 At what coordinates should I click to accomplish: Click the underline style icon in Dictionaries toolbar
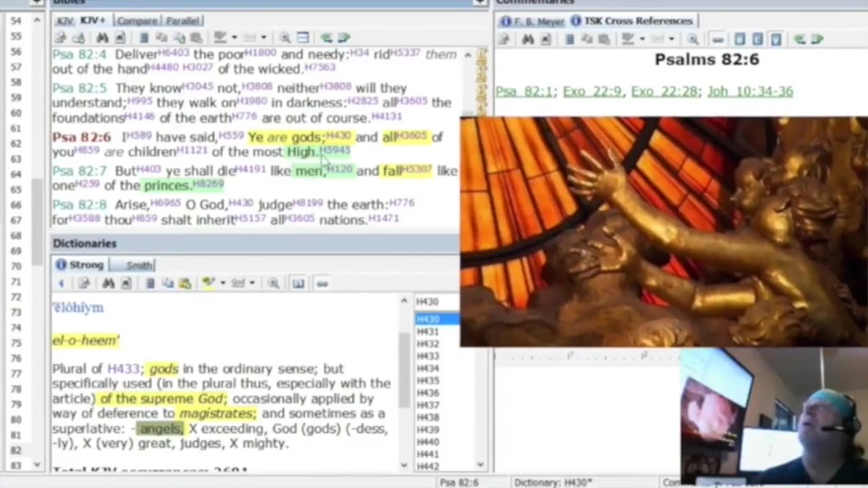point(237,283)
